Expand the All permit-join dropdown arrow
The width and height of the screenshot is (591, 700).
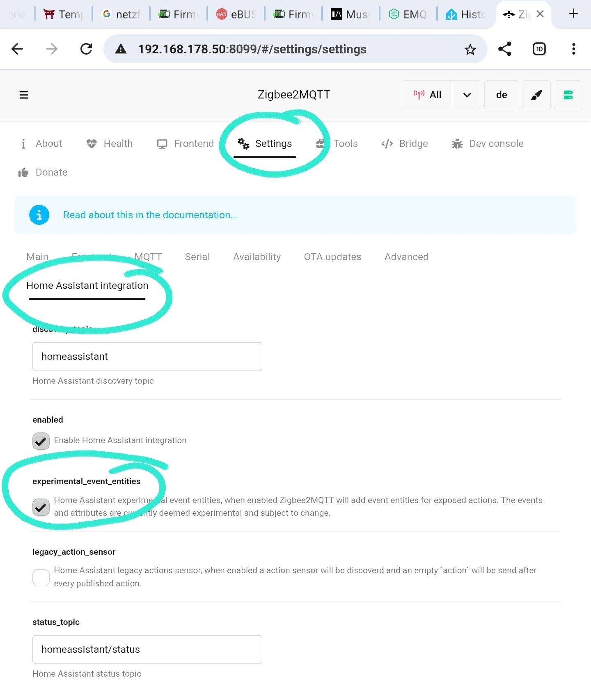click(467, 95)
